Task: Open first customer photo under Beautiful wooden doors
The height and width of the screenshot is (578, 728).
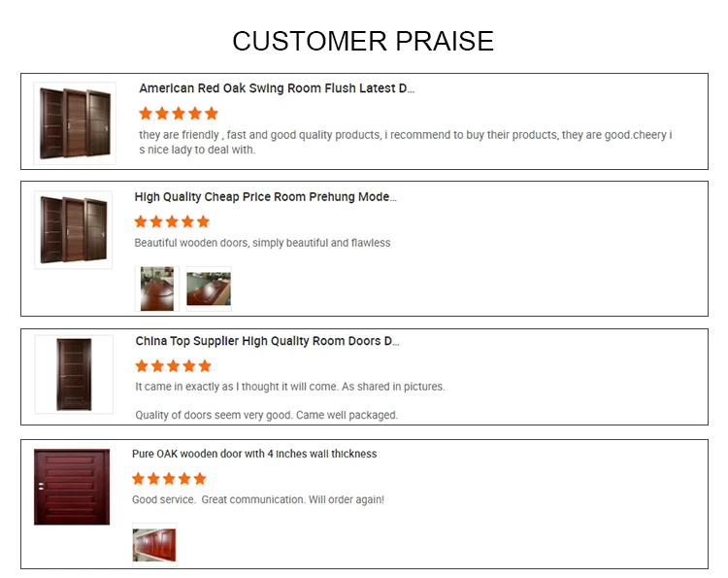Action: coord(156,289)
